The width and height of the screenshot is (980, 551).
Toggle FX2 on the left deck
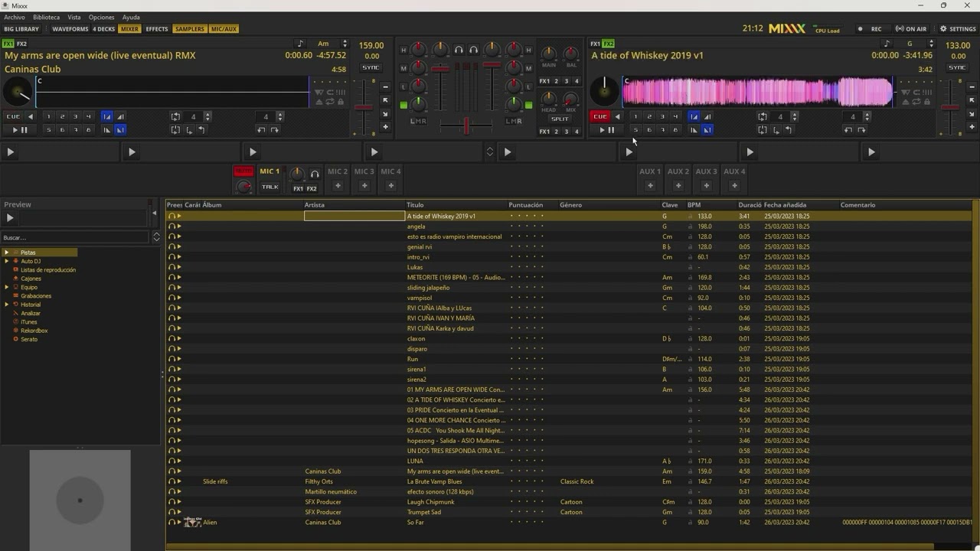click(21, 44)
